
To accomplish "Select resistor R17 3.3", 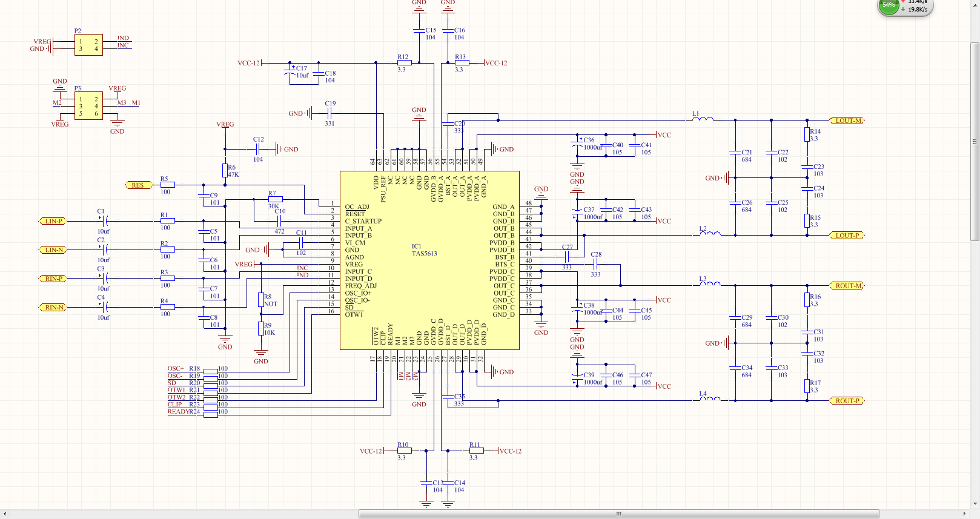I will click(807, 386).
